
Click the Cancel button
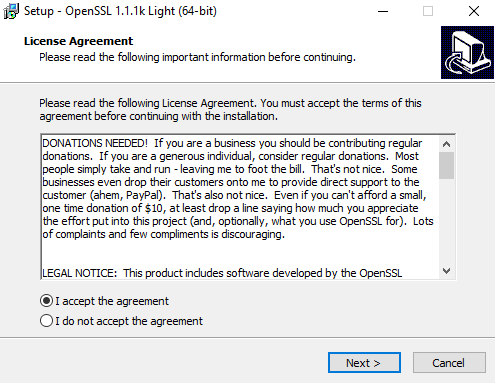449,363
